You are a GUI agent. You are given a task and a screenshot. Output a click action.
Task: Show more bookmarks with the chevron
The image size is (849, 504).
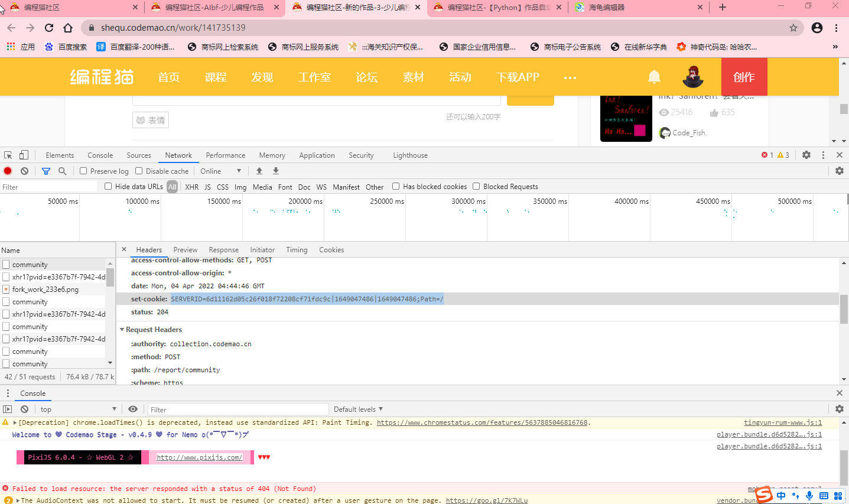[835, 47]
